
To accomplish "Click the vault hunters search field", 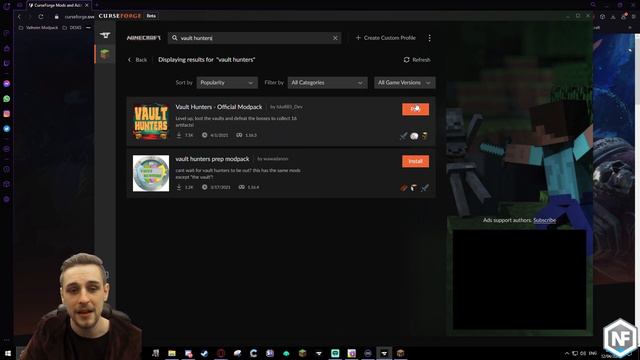I will 254,38.
